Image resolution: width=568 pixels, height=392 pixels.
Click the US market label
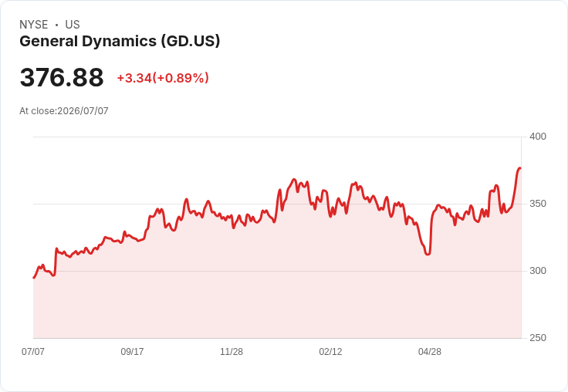(x=73, y=25)
